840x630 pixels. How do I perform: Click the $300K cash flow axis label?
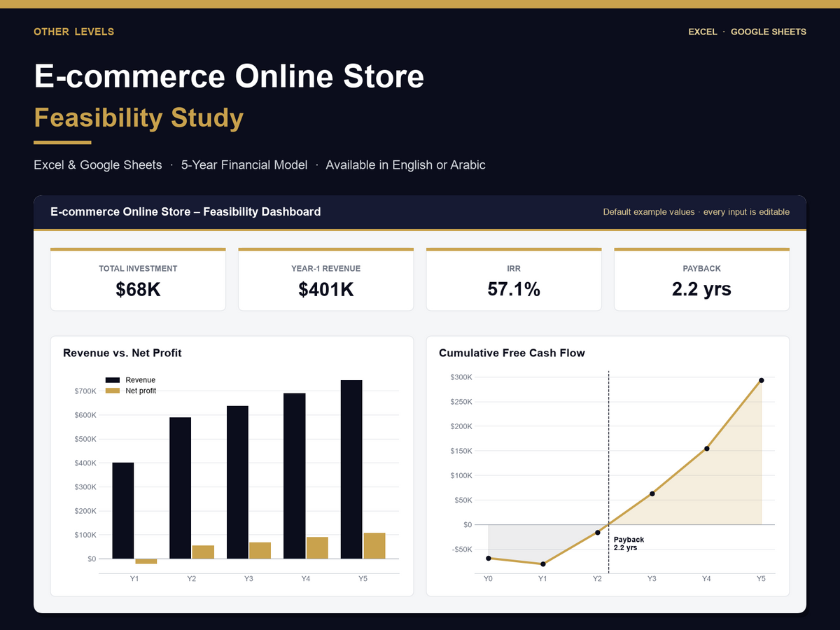461,377
